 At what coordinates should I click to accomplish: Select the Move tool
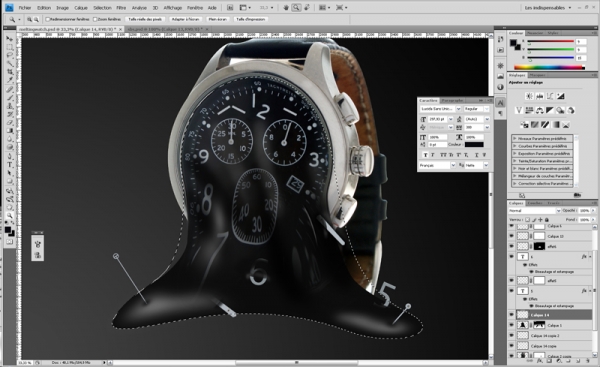point(10,39)
